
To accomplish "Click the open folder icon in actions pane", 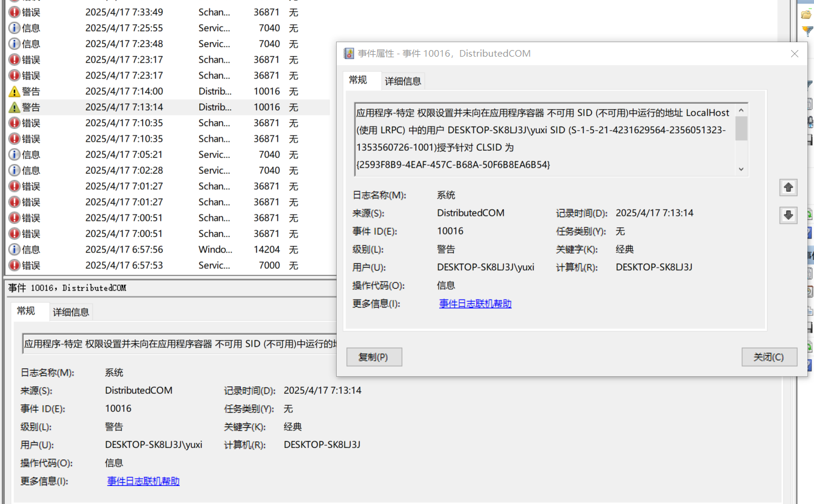I will click(807, 14).
